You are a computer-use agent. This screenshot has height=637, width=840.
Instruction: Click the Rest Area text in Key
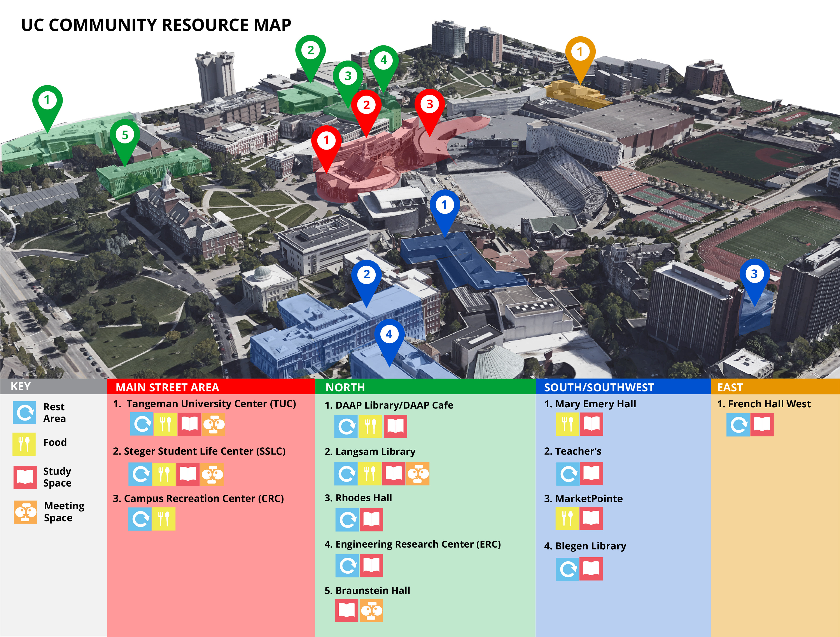(54, 413)
